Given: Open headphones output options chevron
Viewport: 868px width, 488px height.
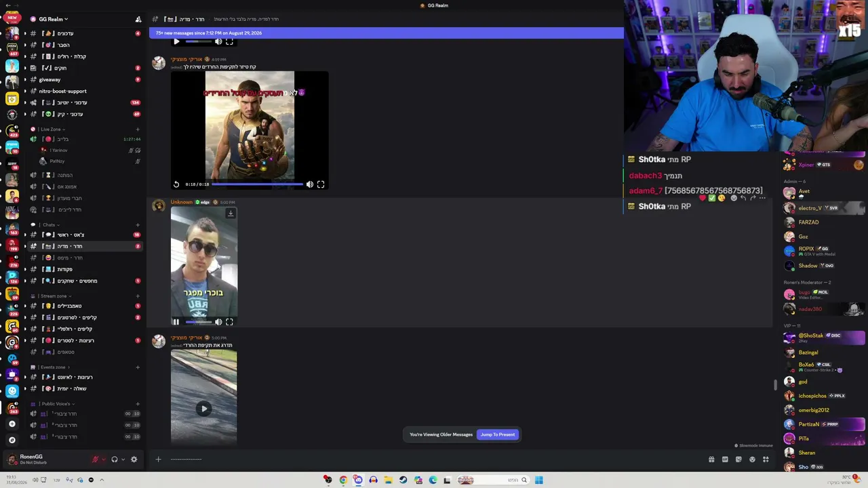Looking at the screenshot, I should 123,460.
